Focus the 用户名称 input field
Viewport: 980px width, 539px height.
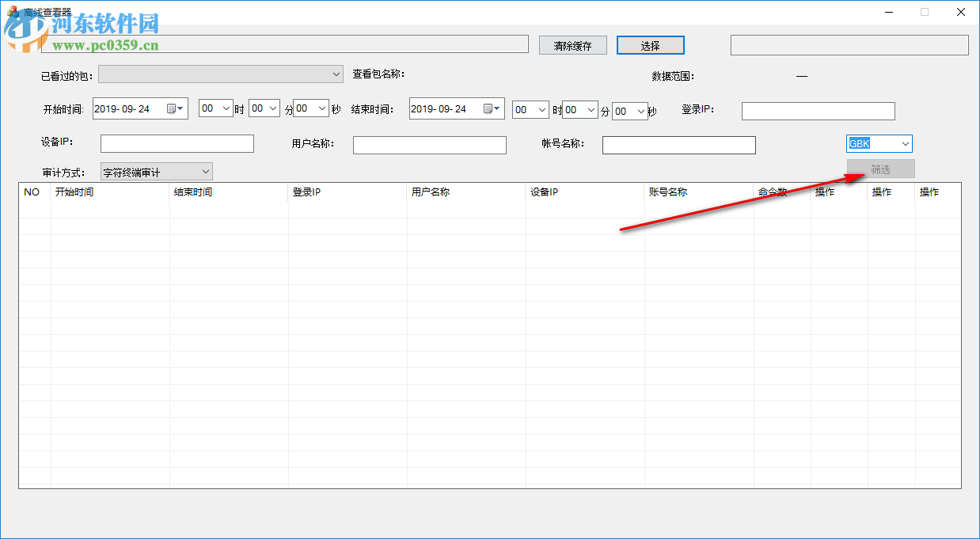click(x=430, y=145)
